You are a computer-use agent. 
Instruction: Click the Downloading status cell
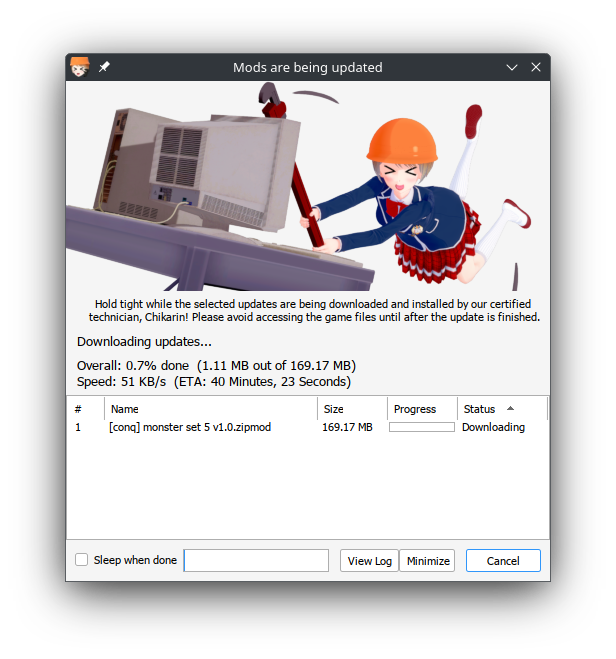click(x=493, y=427)
